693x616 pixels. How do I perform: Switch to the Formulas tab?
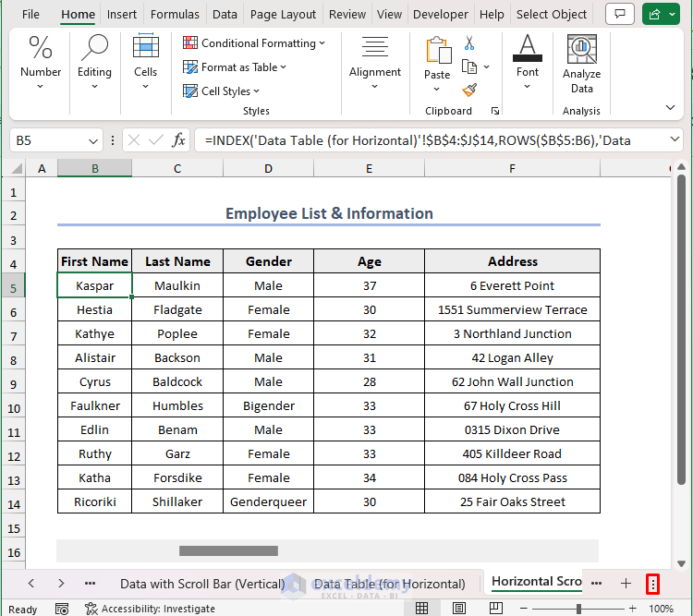pos(175,14)
